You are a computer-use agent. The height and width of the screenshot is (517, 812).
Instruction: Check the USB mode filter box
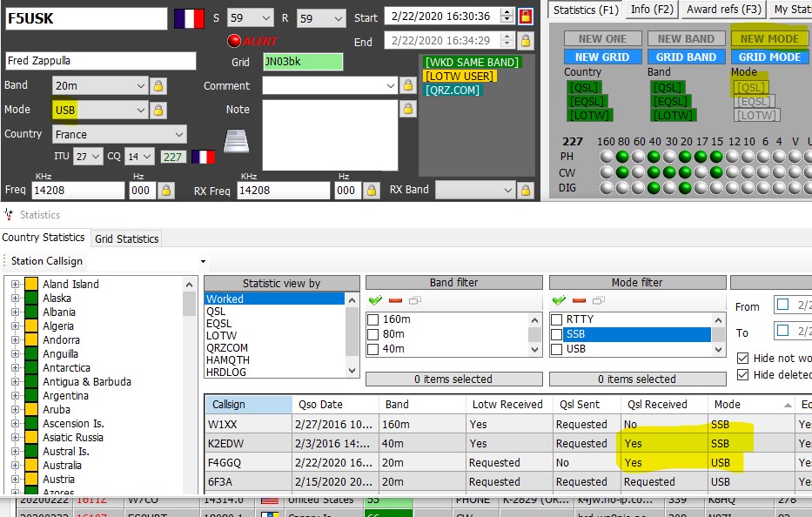557,350
